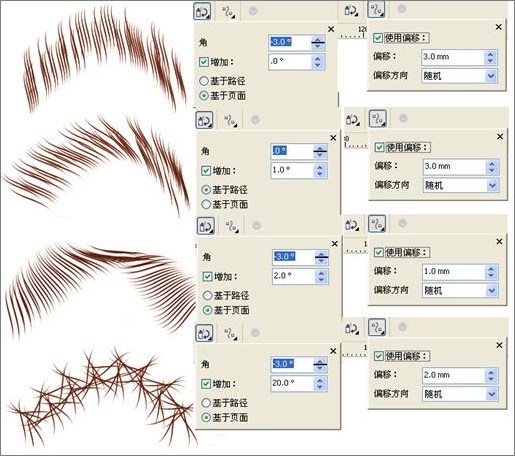This screenshot has height=456, width=515.
Task: Open the rotation icon above the 1.0° increment panel
Action: [x=204, y=120]
